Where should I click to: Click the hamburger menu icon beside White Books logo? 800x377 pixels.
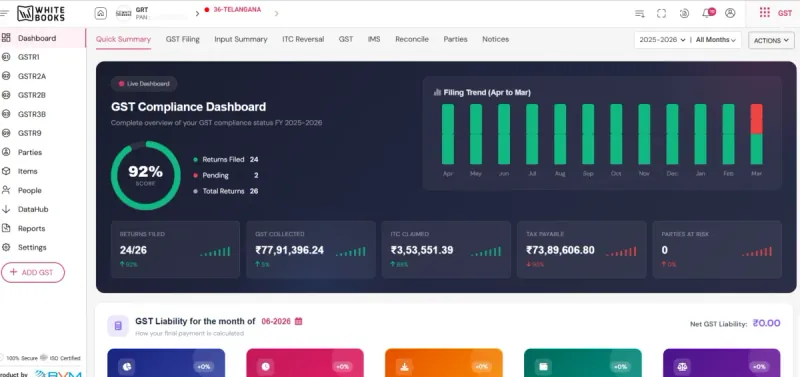pyautogui.click(x=5, y=13)
